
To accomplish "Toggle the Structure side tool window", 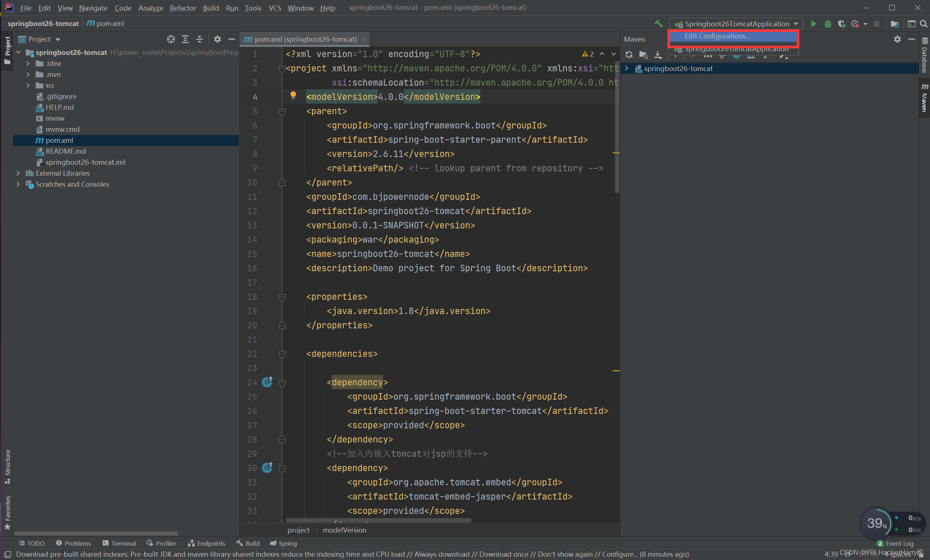I will pyautogui.click(x=7, y=466).
